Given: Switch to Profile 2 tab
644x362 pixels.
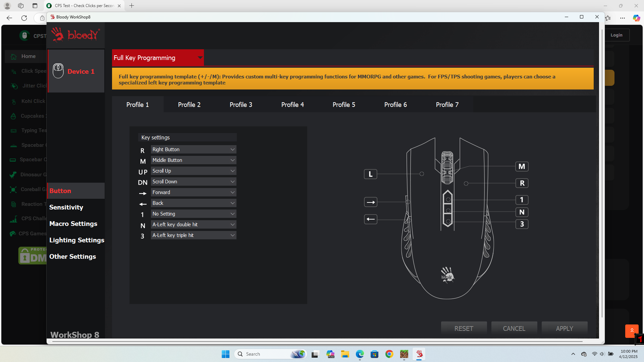Looking at the screenshot, I should click(x=189, y=105).
